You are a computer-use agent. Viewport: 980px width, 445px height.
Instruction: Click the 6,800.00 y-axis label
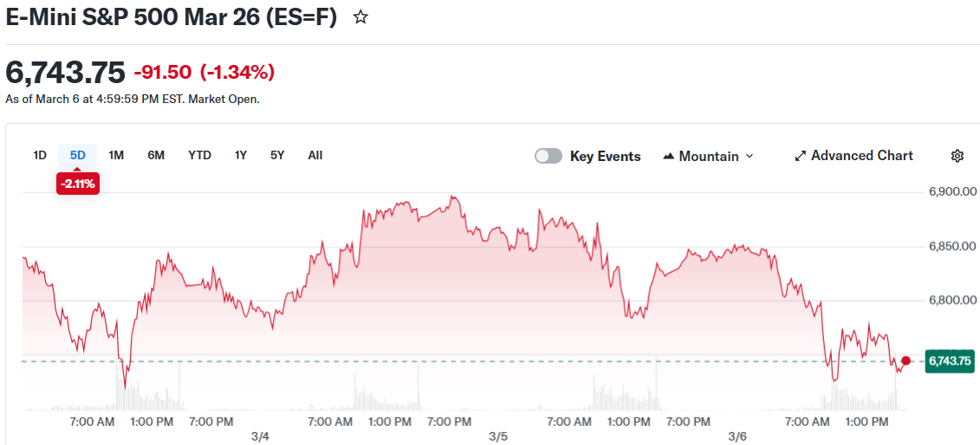tap(952, 300)
